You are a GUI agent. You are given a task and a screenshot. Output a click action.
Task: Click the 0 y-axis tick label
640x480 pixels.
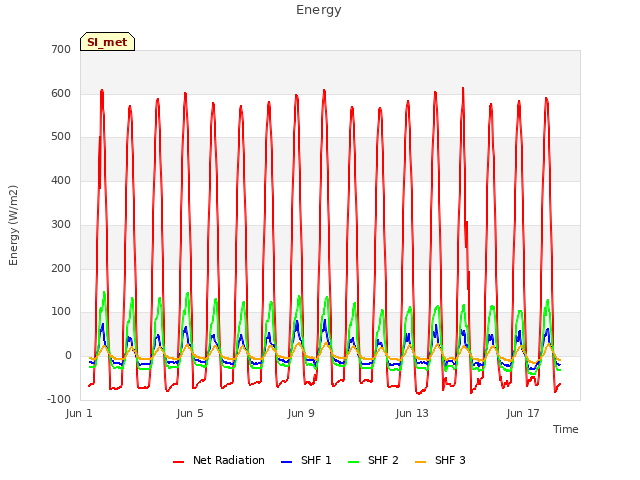[x=68, y=356]
